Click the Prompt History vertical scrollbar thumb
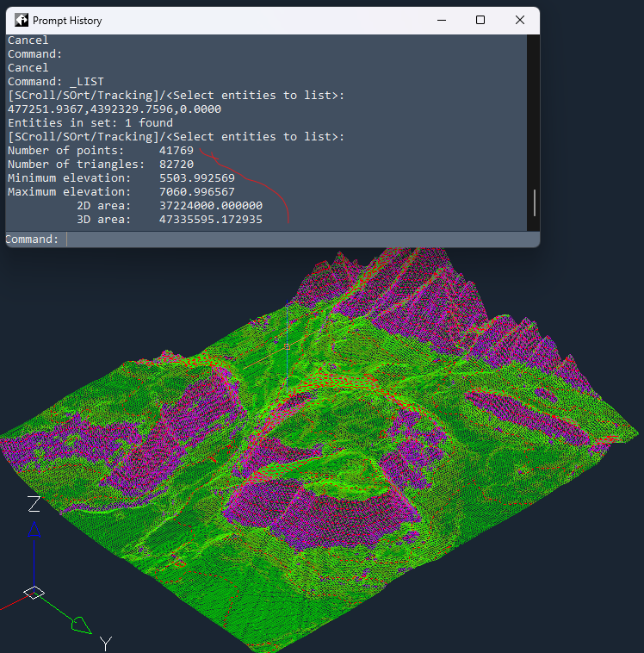644x653 pixels. pyautogui.click(x=535, y=202)
